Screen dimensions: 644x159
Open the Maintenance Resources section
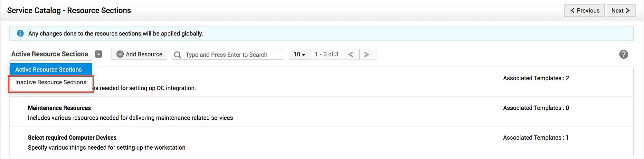pos(59,108)
